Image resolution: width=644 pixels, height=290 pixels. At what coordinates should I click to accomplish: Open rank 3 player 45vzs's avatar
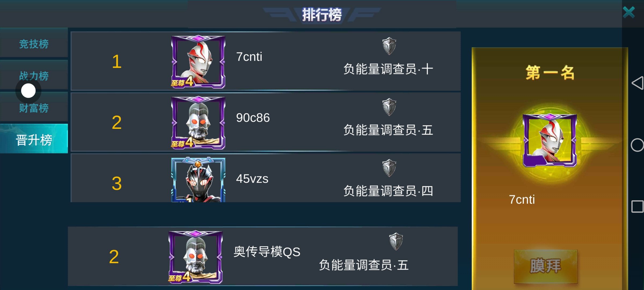click(x=198, y=180)
